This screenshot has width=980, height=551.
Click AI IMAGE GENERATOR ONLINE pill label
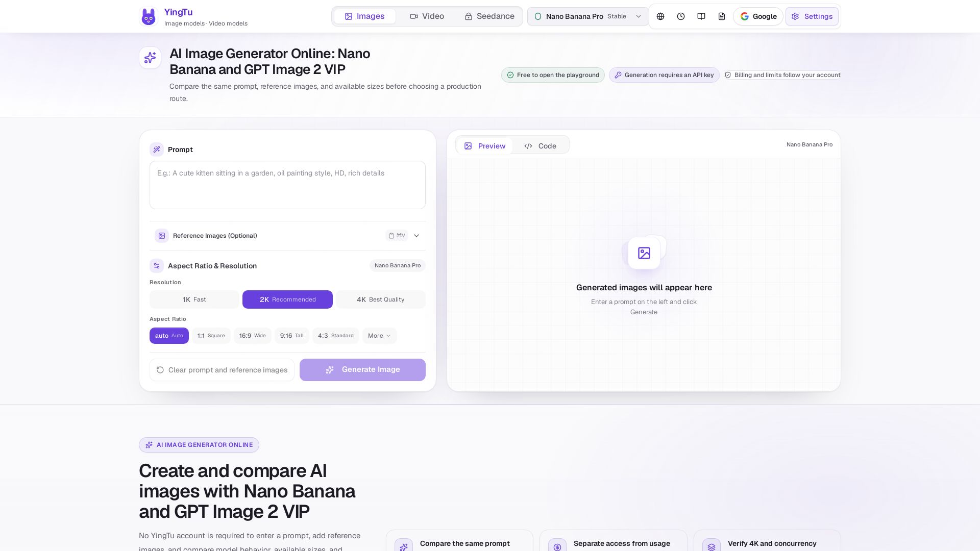(x=199, y=445)
